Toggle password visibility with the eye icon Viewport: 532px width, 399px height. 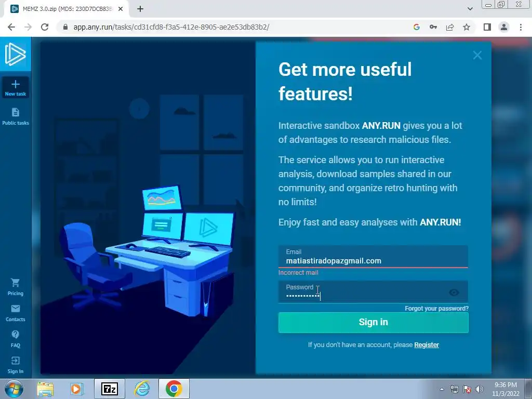point(454,292)
